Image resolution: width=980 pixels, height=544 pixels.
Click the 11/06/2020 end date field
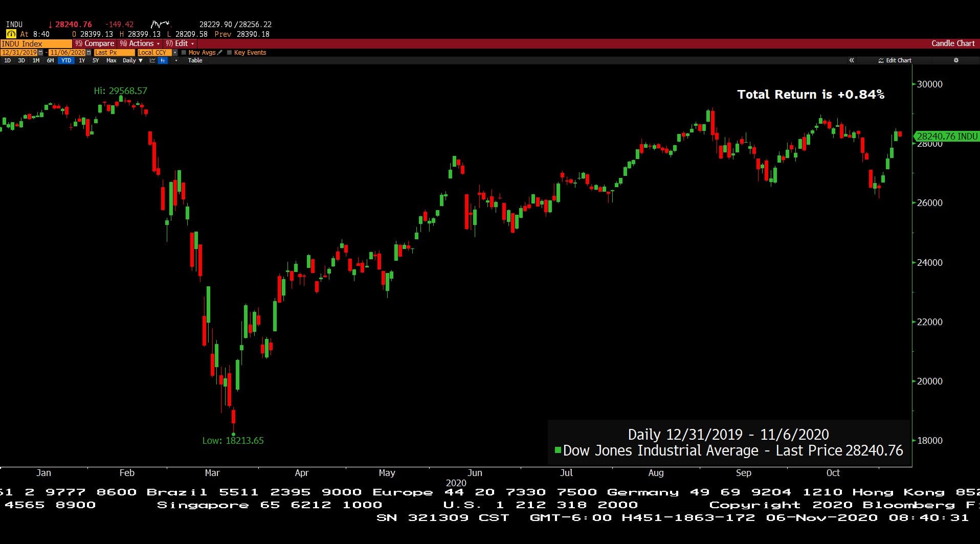[67, 53]
